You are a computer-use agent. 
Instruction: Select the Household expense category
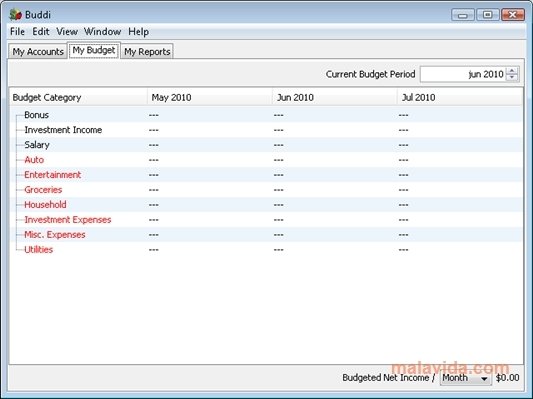click(x=45, y=205)
